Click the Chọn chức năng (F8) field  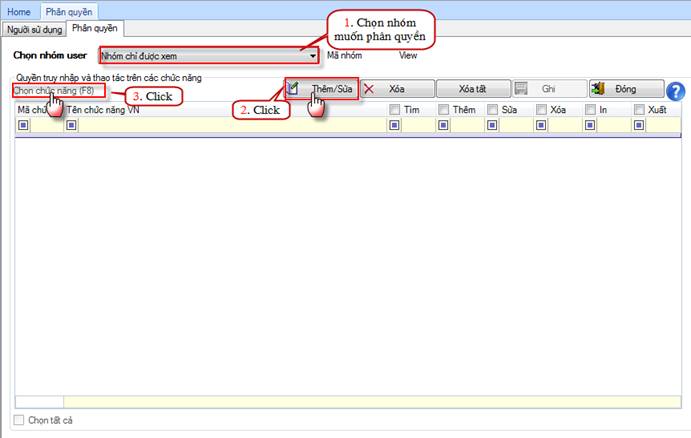tap(59, 91)
